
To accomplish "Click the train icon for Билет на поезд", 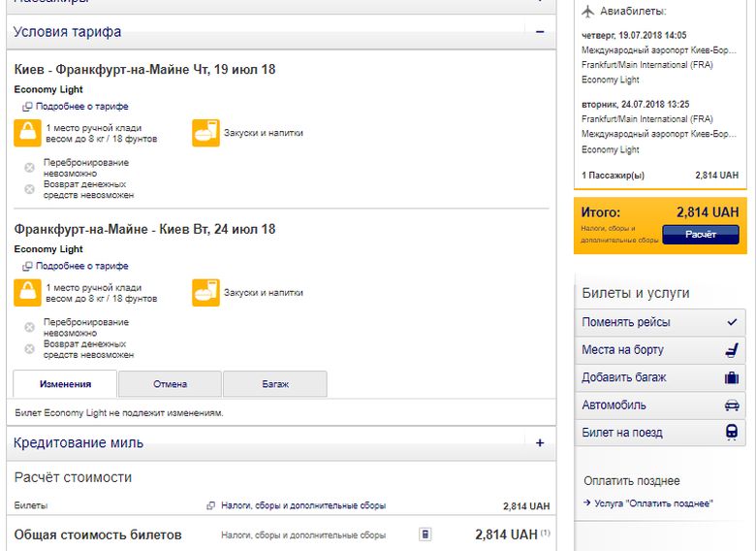I will pyautogui.click(x=732, y=433).
